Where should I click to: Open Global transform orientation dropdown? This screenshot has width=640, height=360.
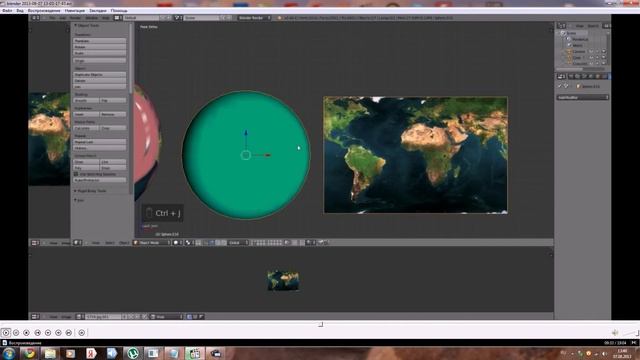click(237, 242)
